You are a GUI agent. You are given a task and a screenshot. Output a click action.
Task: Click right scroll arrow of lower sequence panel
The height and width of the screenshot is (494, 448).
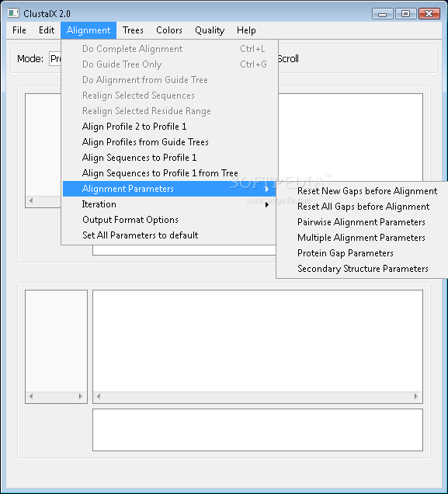416,396
